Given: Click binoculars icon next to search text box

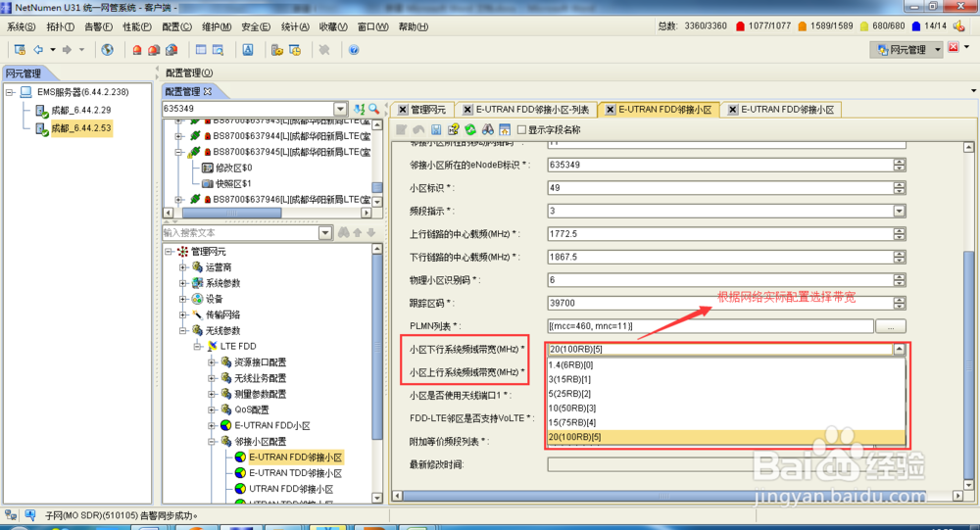Looking at the screenshot, I should [x=344, y=232].
